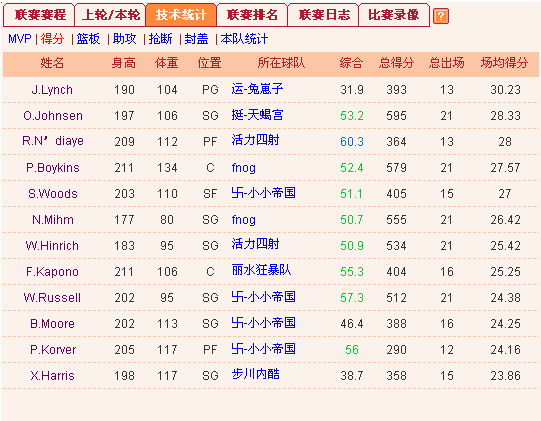Open the 助攻 assists ranking
Image resolution: width=541 pixels, height=421 pixels.
coord(124,39)
